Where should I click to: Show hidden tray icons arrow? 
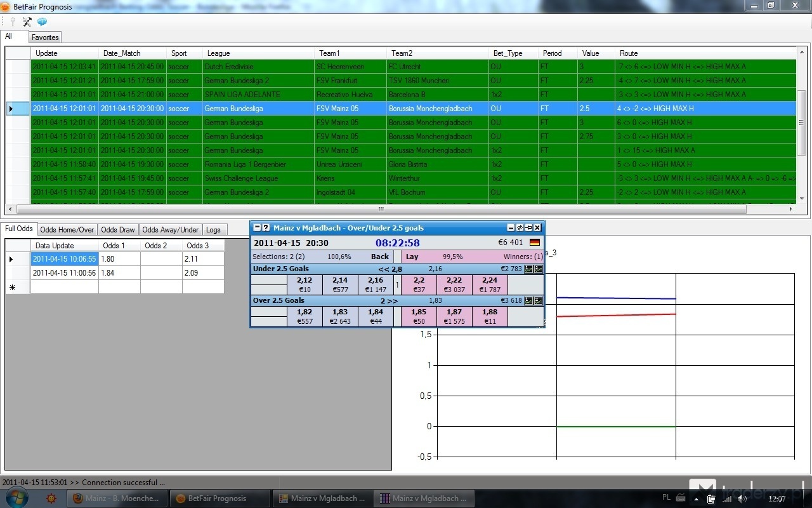point(695,499)
